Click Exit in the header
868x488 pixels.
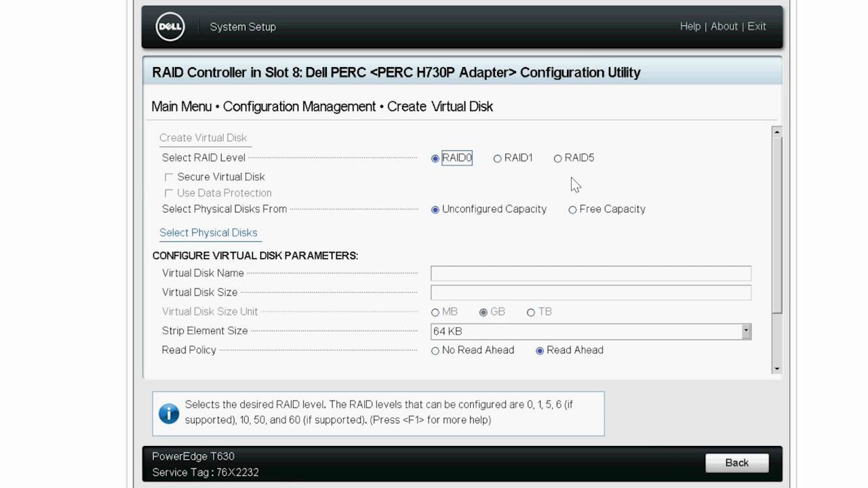pyautogui.click(x=757, y=26)
